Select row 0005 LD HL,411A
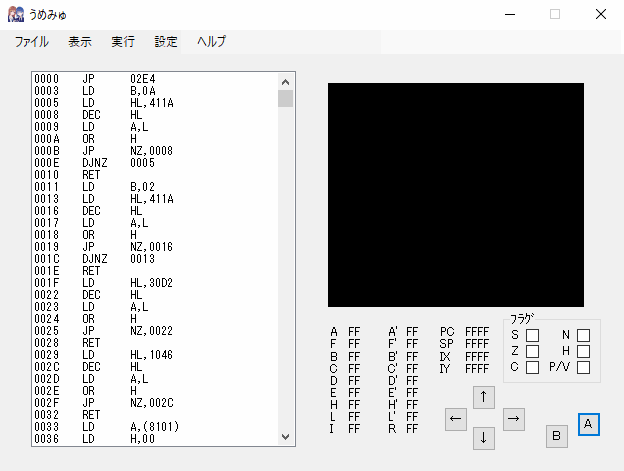 click(155, 103)
